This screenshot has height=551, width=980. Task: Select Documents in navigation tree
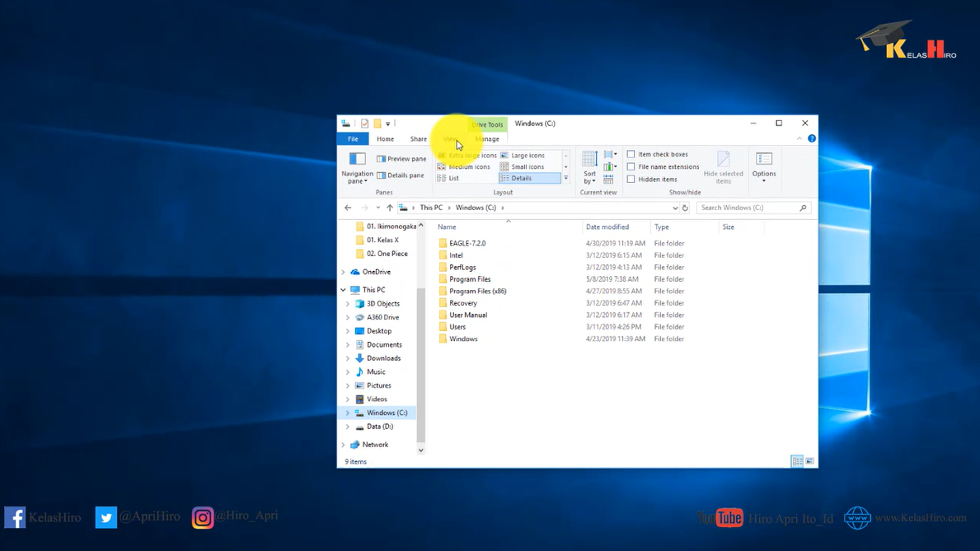[x=384, y=345]
